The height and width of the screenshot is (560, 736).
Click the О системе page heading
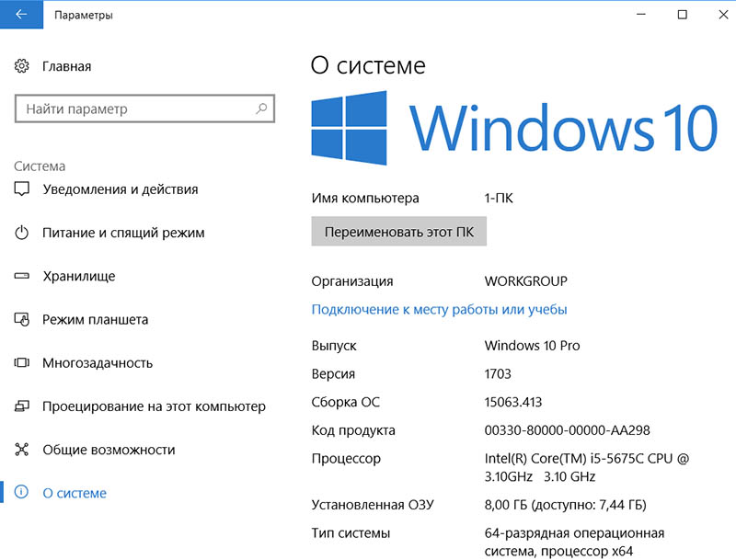pyautogui.click(x=368, y=65)
